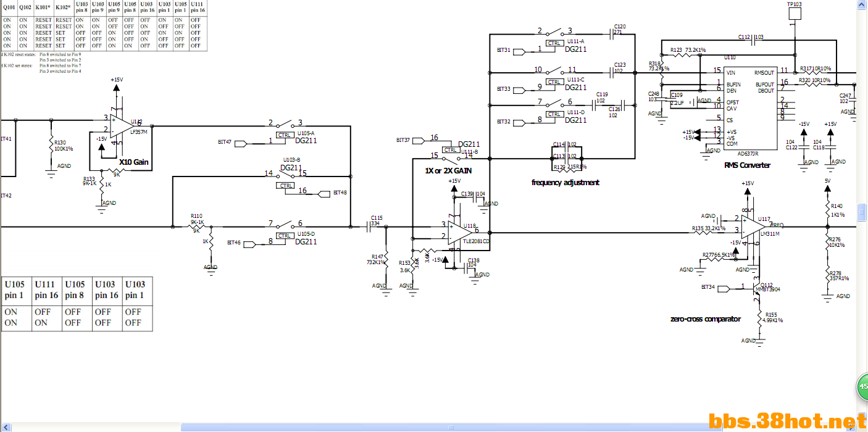Viewport: 868px width, 432px height.
Task: Click the R147 resistor label
Action: tap(378, 256)
